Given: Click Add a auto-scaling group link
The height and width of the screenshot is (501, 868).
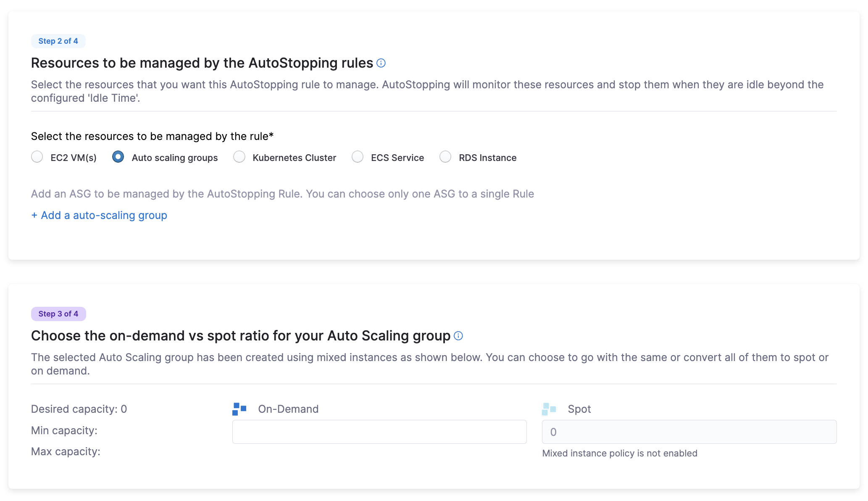Looking at the screenshot, I should 99,215.
